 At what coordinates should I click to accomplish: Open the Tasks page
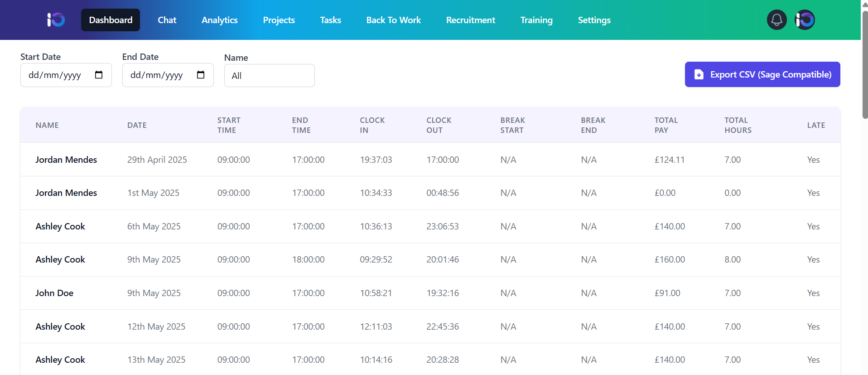[x=330, y=20]
